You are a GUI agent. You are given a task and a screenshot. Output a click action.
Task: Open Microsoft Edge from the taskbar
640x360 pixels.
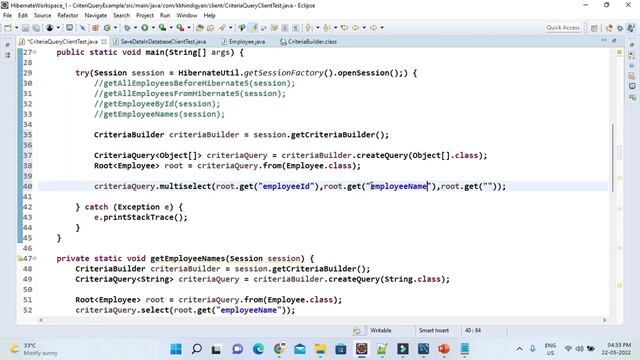[x=258, y=349]
